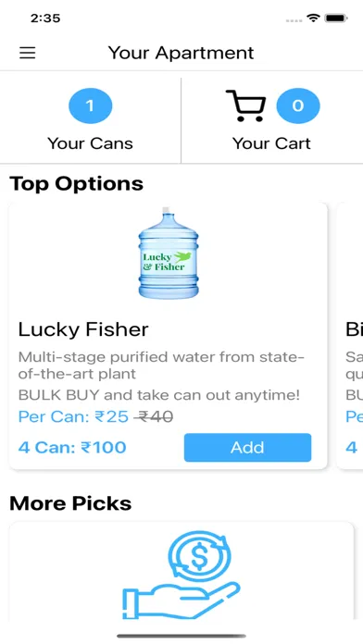Viewport: 363px width, 644px height.
Task: Tap the 4 Can: ₹100 bulk price
Action: 72,447
